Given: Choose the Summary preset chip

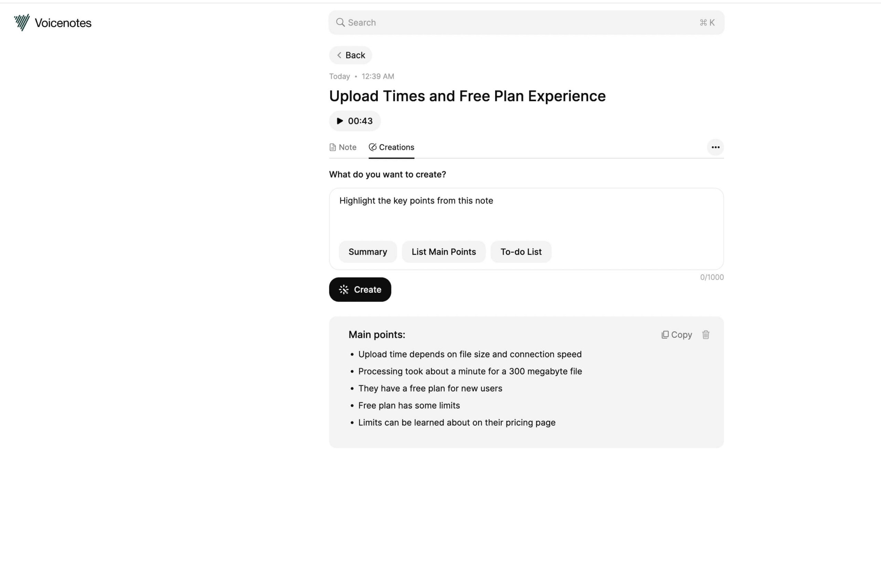Looking at the screenshot, I should pyautogui.click(x=368, y=252).
